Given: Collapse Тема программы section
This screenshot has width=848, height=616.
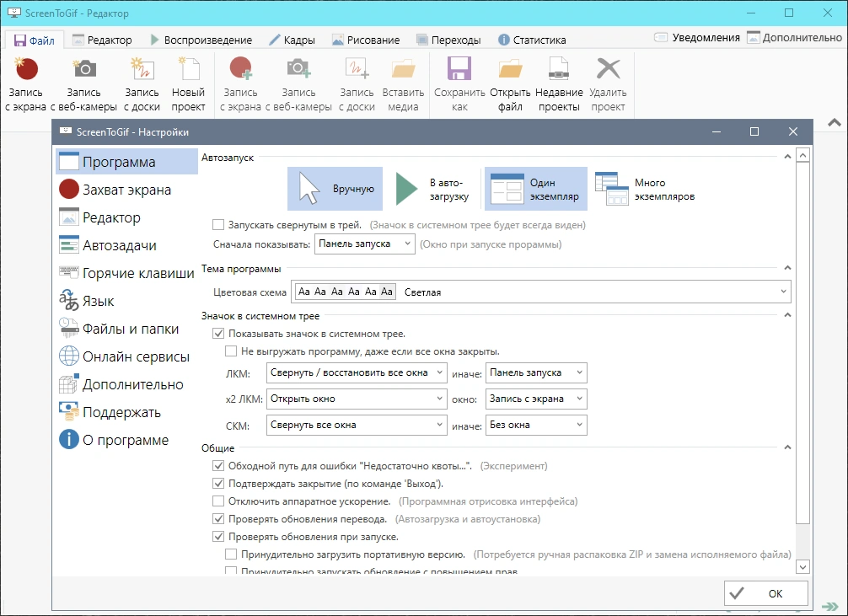Looking at the screenshot, I should click(787, 268).
